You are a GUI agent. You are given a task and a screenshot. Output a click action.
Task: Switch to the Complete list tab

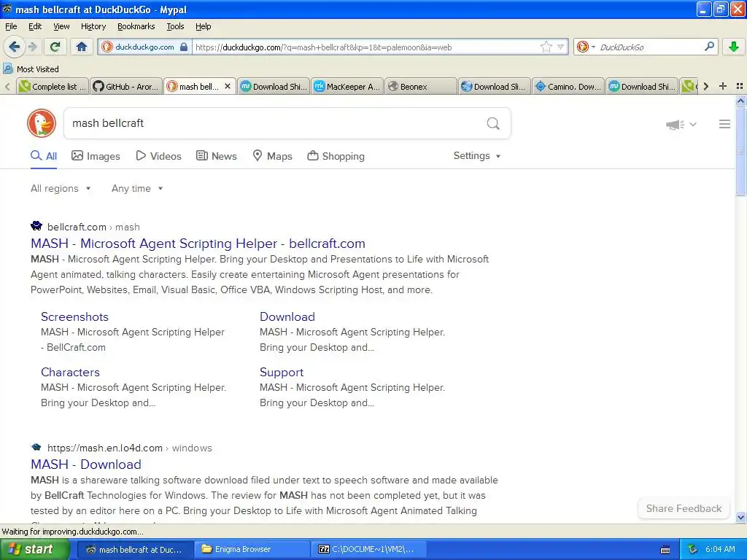tap(53, 87)
